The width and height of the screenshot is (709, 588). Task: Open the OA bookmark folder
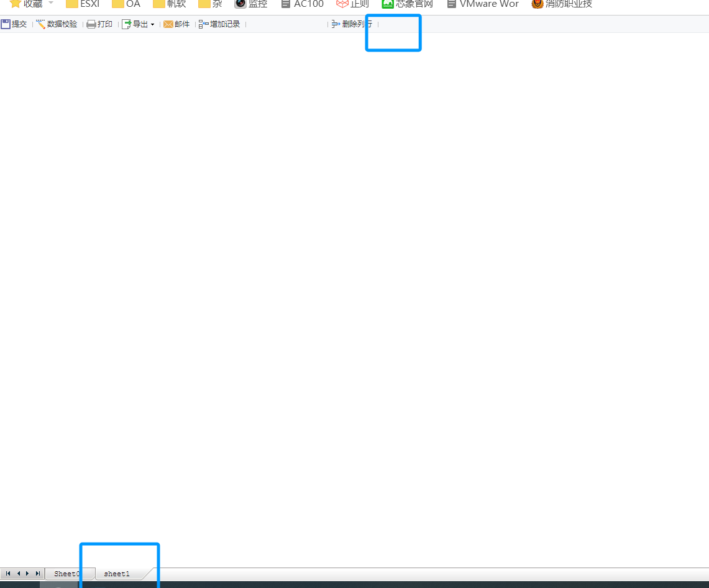click(126, 4)
